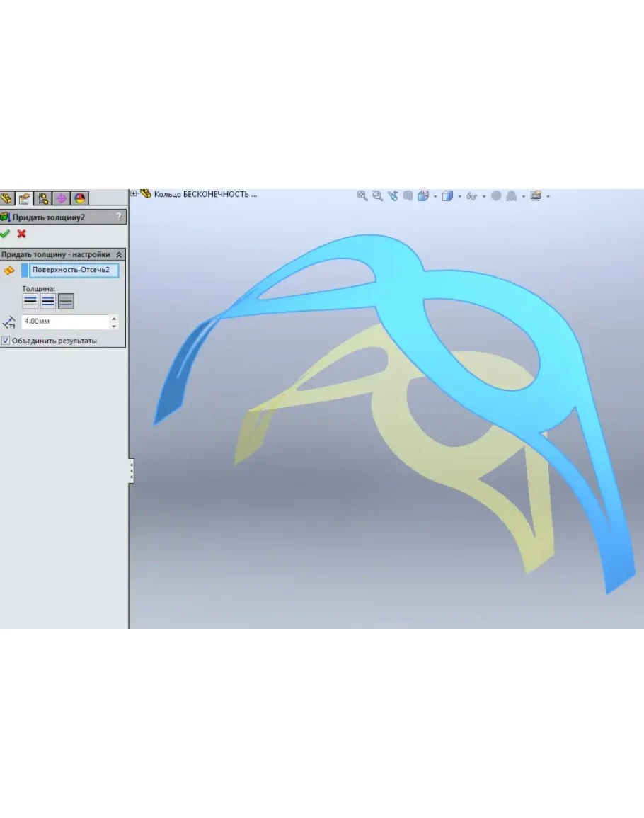Increase thickness with the up spinner arrow
Image resolution: width=644 pixels, height=818 pixels.
pos(114,318)
